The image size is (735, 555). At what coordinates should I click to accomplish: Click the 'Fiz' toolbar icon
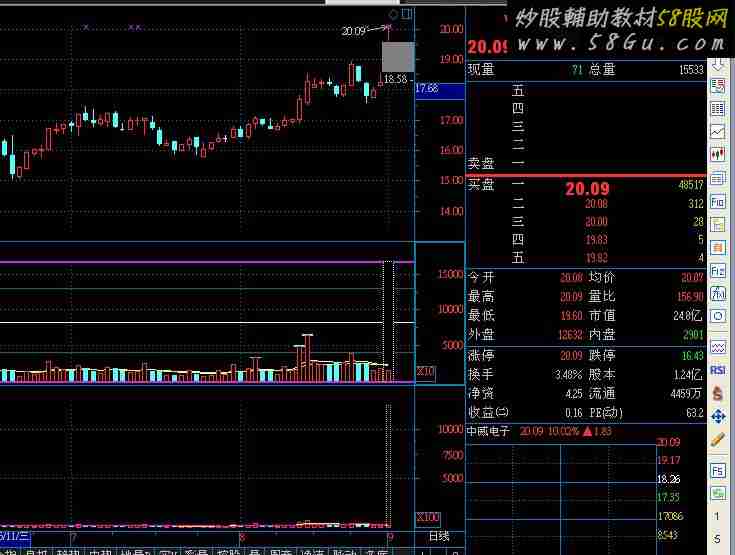718,270
